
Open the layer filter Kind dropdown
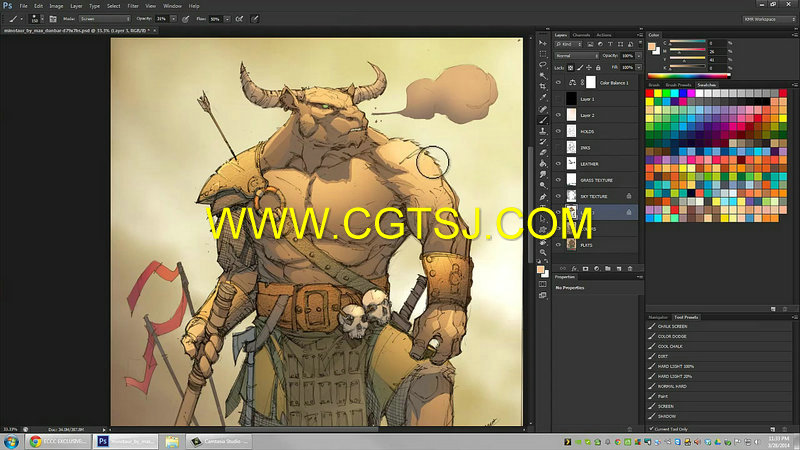tap(569, 44)
